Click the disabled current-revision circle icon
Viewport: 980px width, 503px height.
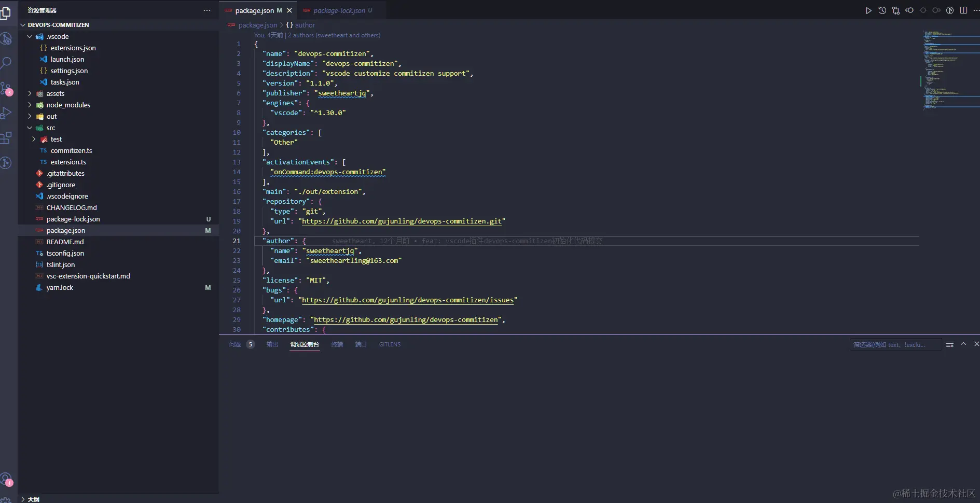coord(923,10)
